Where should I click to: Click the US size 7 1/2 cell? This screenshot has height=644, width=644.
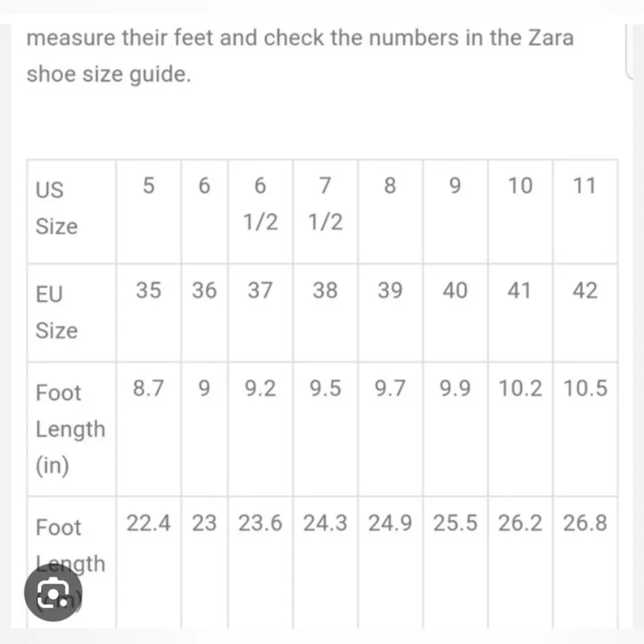pos(326,212)
